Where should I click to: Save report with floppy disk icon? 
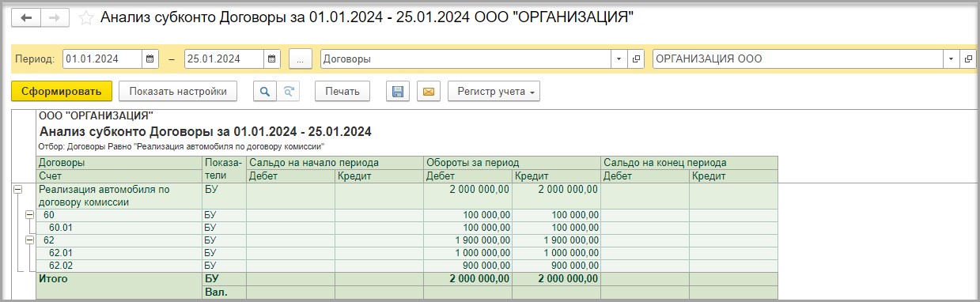398,92
